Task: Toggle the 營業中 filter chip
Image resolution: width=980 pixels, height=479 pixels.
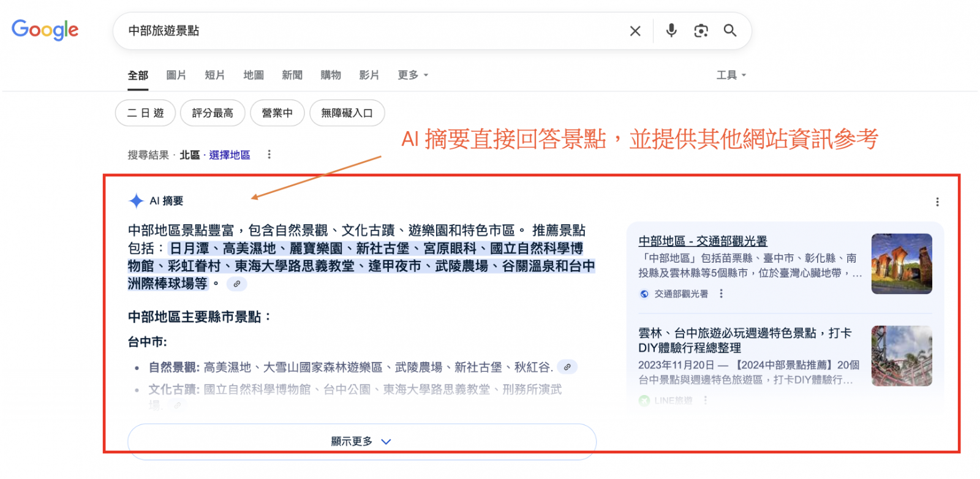Action: pos(277,113)
